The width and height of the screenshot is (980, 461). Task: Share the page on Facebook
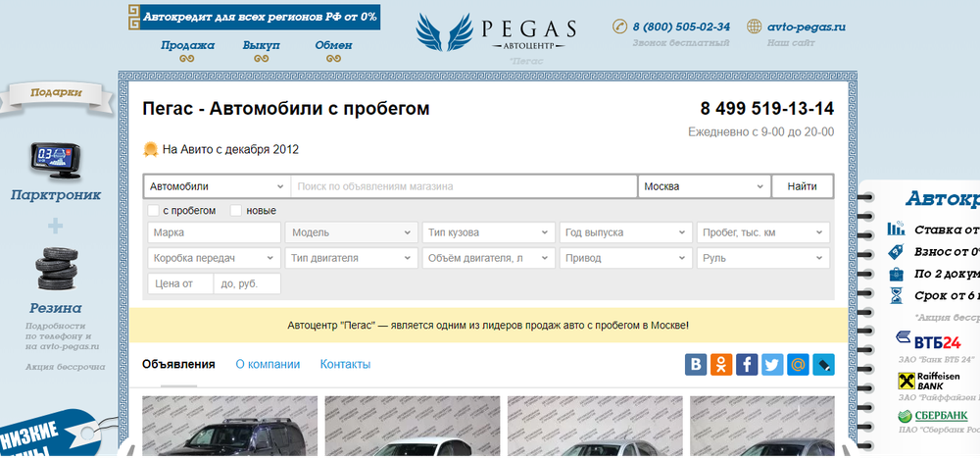click(747, 364)
